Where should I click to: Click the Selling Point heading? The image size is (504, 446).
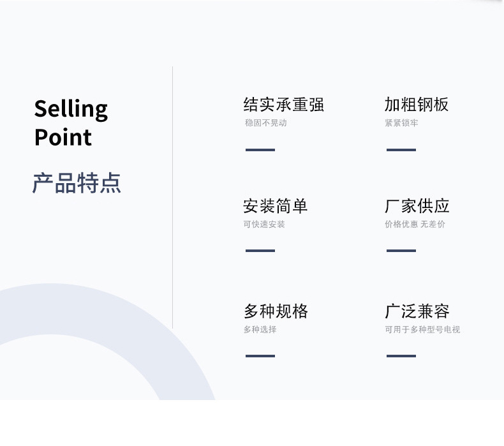pyautogui.click(x=71, y=123)
